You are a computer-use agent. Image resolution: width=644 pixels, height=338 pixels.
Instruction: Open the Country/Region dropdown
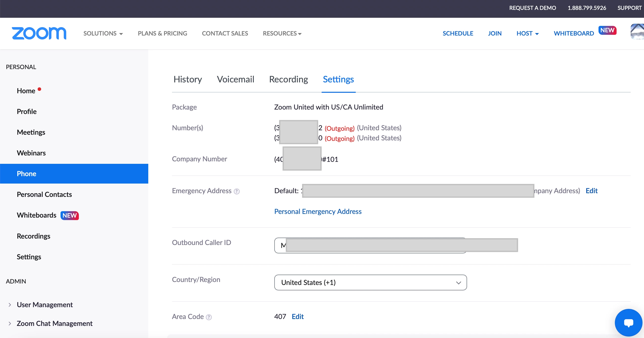[370, 282]
